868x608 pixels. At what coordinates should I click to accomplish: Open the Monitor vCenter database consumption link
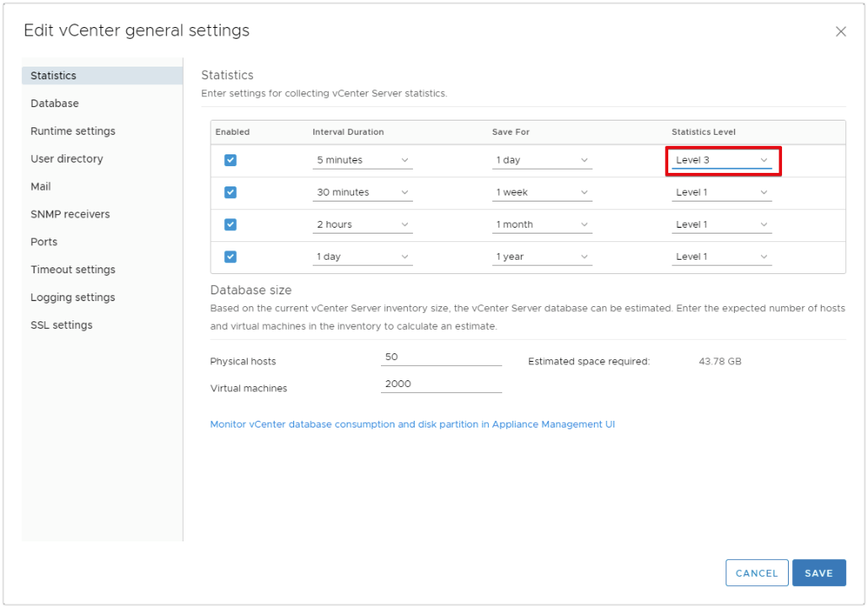(412, 424)
